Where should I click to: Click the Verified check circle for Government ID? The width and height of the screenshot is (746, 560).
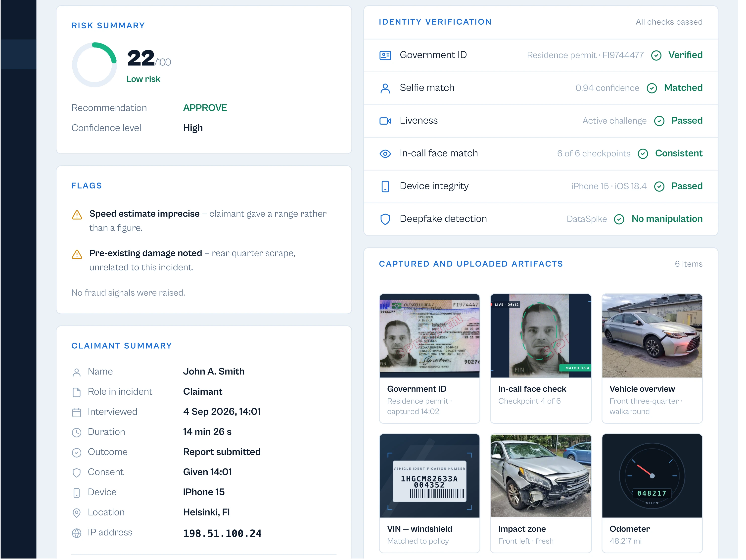[656, 56]
